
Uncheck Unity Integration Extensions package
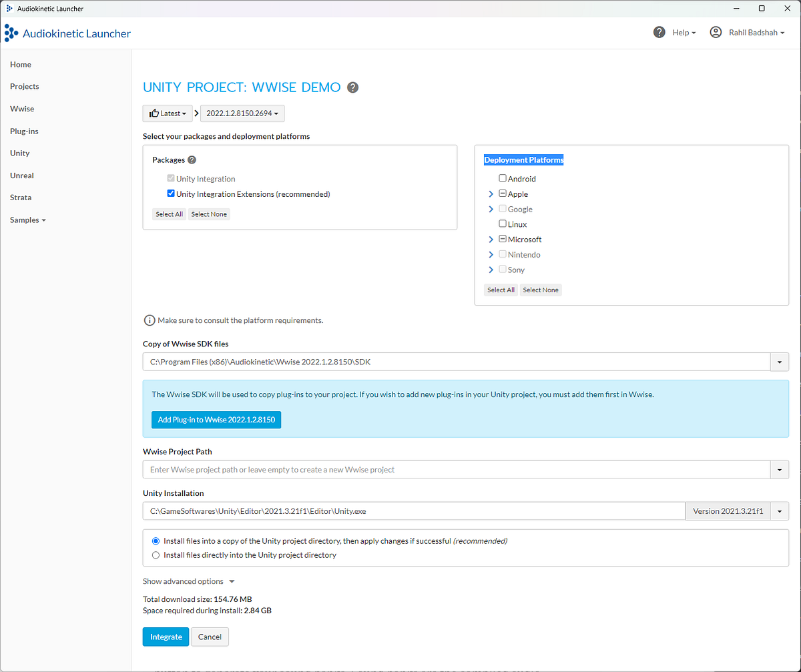click(x=171, y=193)
